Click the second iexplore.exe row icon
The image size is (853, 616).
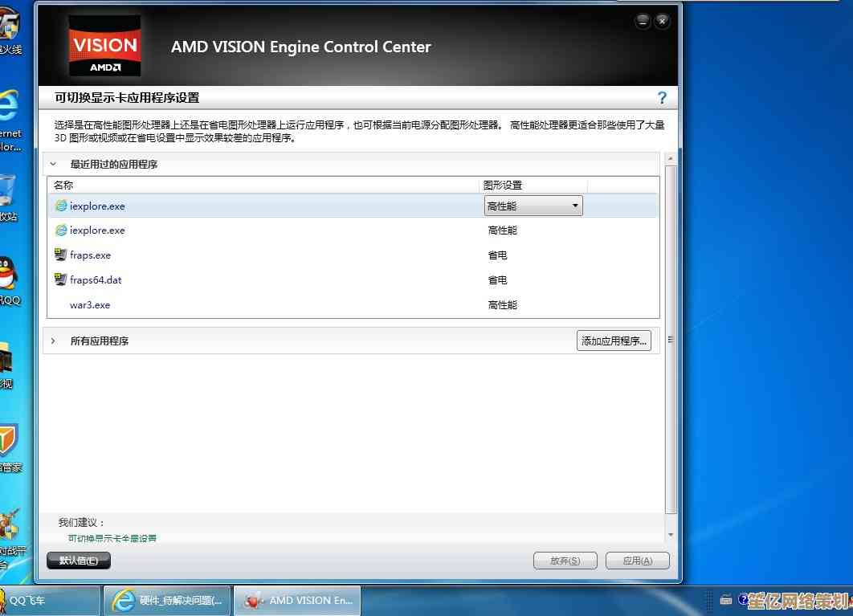tap(61, 230)
